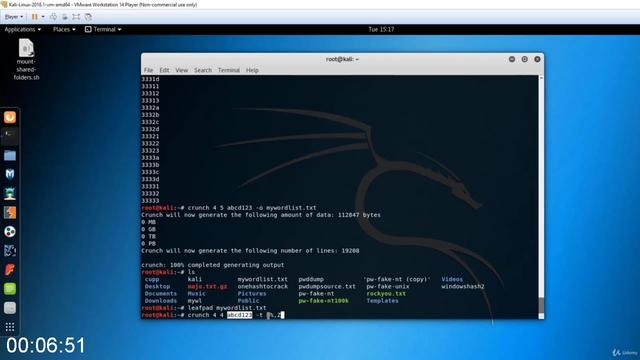Click mywordlist.txt in the ls output

coord(262,279)
